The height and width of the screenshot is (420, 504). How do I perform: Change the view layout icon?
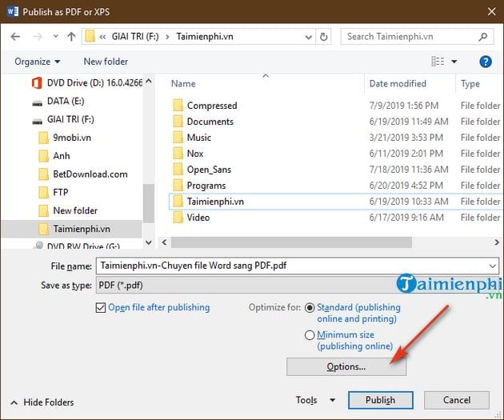pyautogui.click(x=438, y=61)
